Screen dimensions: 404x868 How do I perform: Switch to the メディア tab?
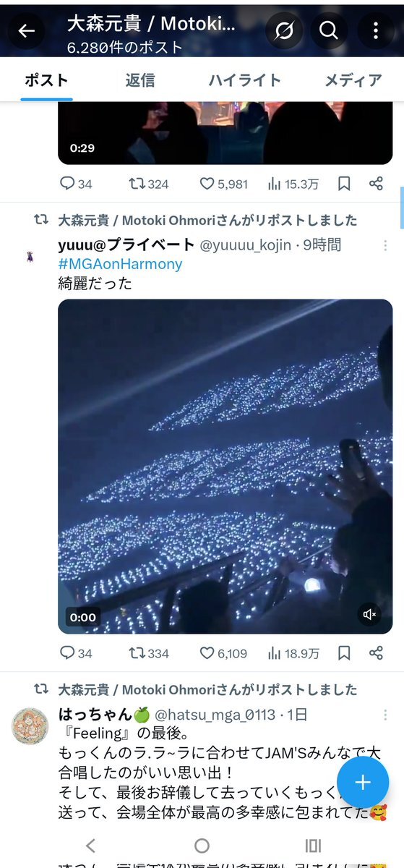pos(353,80)
